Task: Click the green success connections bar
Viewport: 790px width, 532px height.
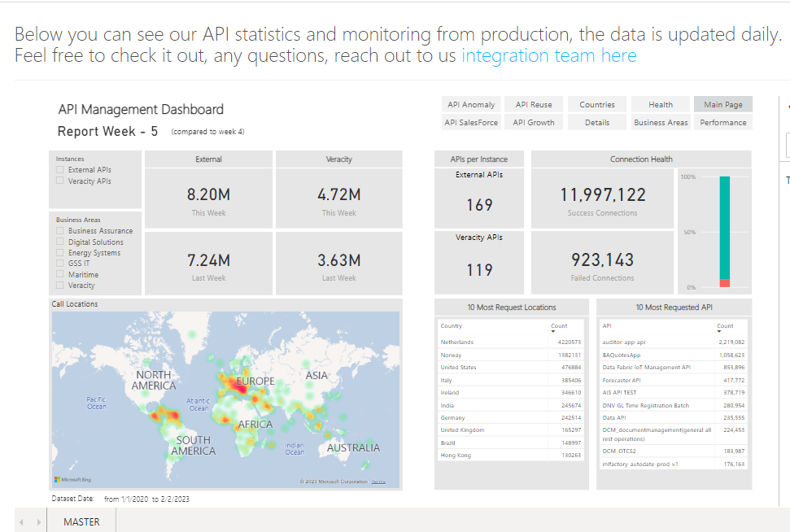Action: point(724,228)
